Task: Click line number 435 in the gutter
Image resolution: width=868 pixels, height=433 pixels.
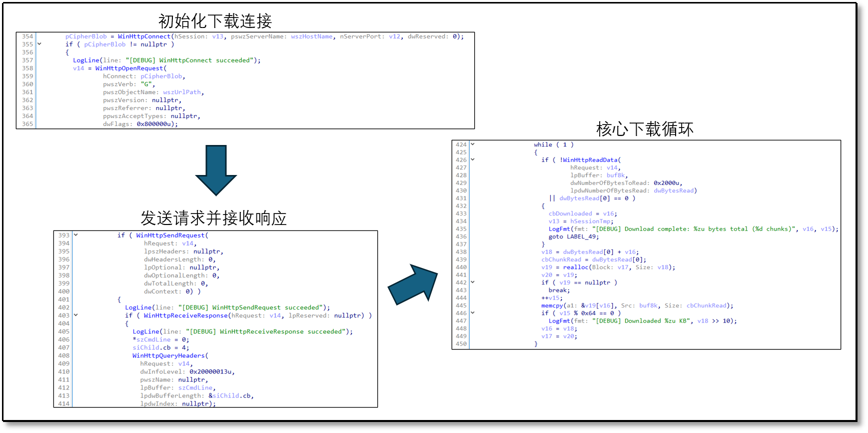Action: (x=461, y=229)
